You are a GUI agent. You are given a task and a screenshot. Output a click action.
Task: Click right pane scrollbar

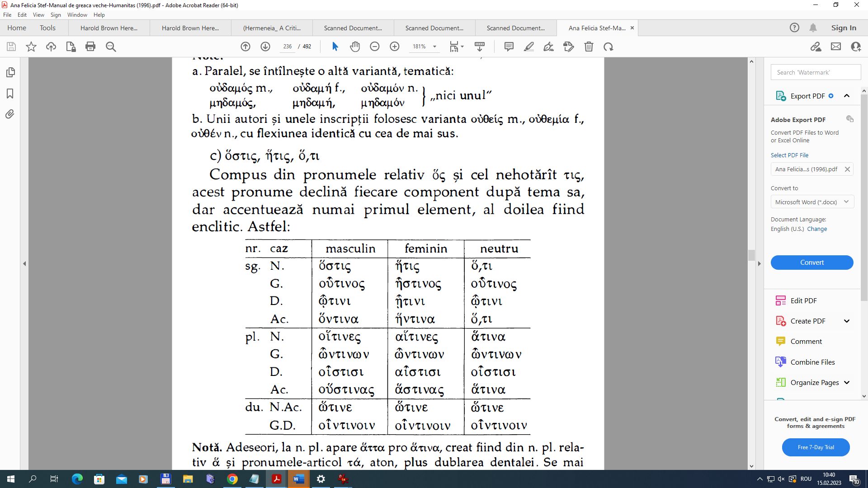[x=864, y=197]
